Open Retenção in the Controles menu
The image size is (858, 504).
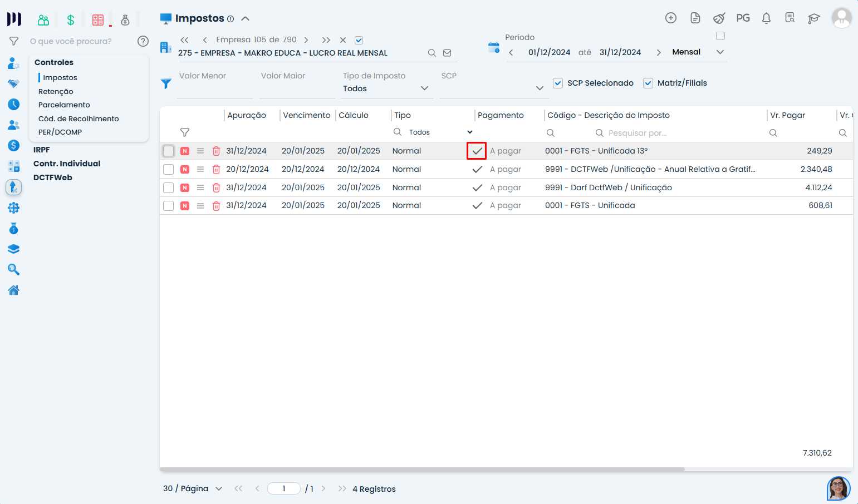pos(56,91)
